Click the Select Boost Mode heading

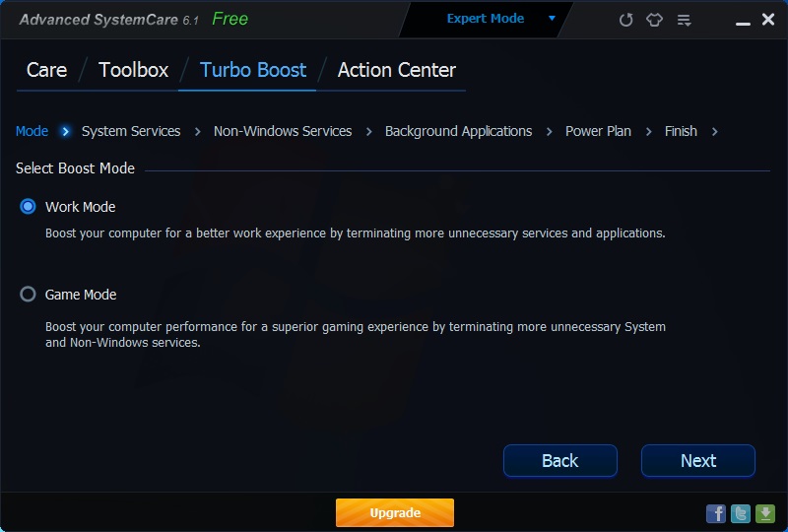pos(75,168)
